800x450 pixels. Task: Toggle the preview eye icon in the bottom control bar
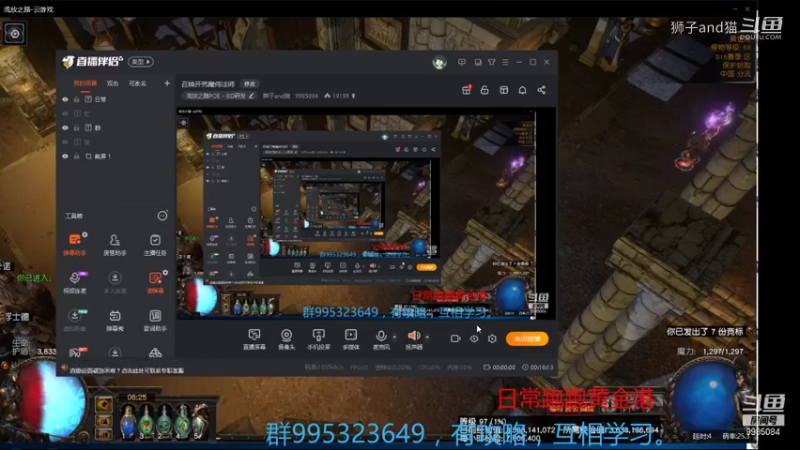click(x=474, y=338)
